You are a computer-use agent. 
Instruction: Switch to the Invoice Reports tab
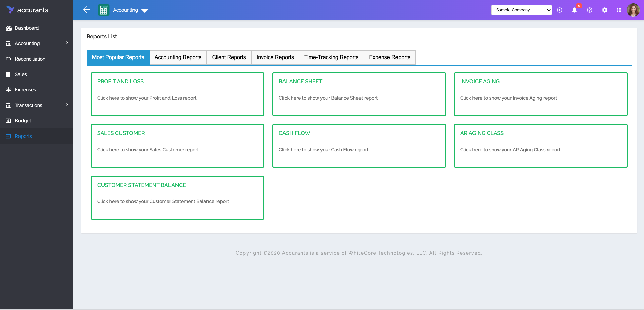275,57
